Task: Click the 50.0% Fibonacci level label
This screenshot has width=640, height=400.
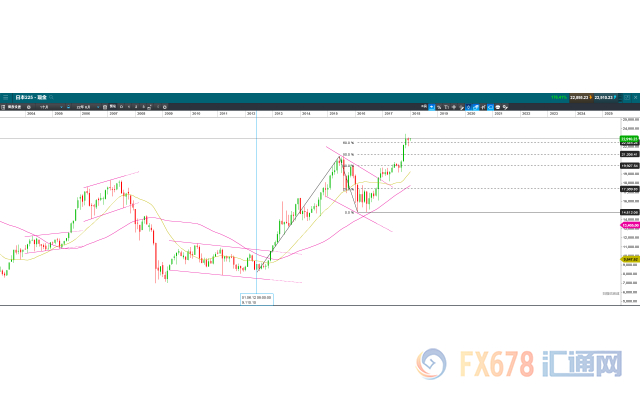Action: (347, 154)
